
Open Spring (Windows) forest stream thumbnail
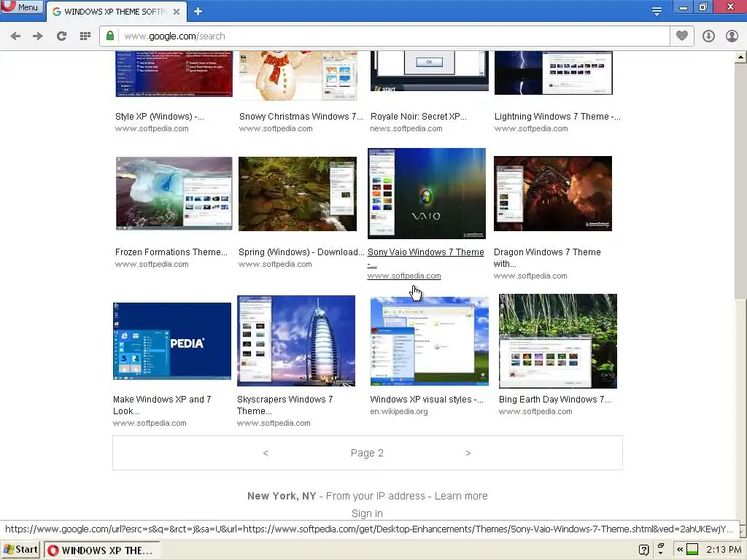click(x=298, y=194)
